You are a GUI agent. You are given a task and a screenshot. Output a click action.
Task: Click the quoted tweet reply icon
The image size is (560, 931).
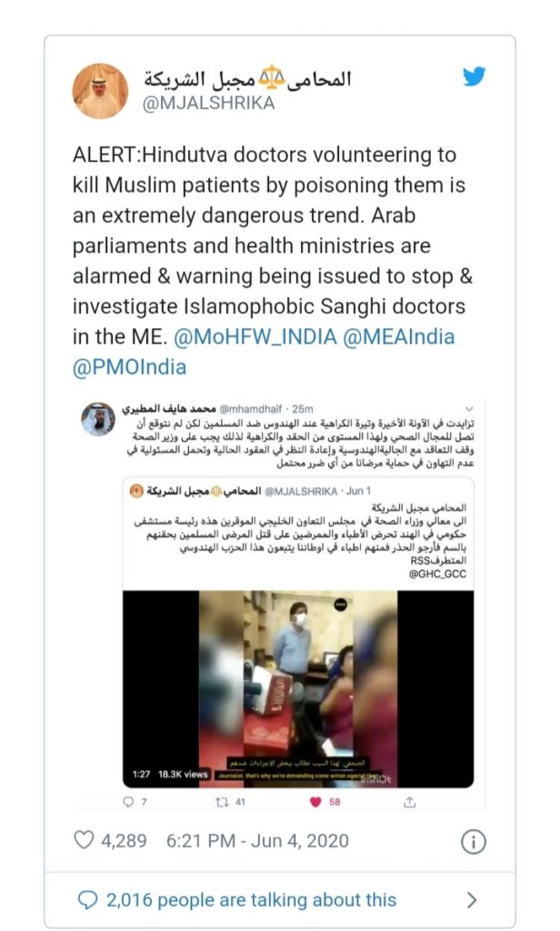pos(127,802)
